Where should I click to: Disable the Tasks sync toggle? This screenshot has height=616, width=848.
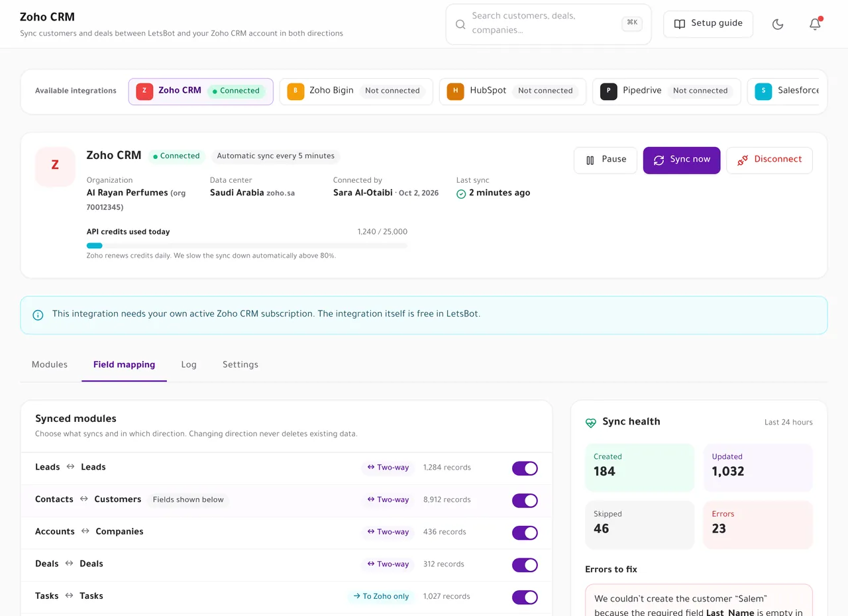coord(525,597)
